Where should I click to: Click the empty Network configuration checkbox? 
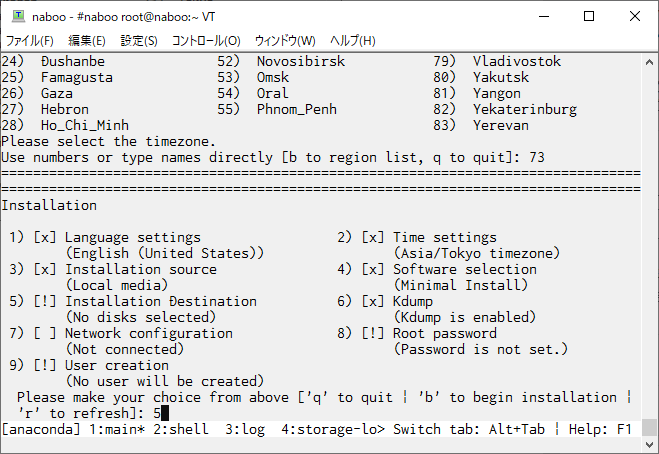tap(45, 333)
